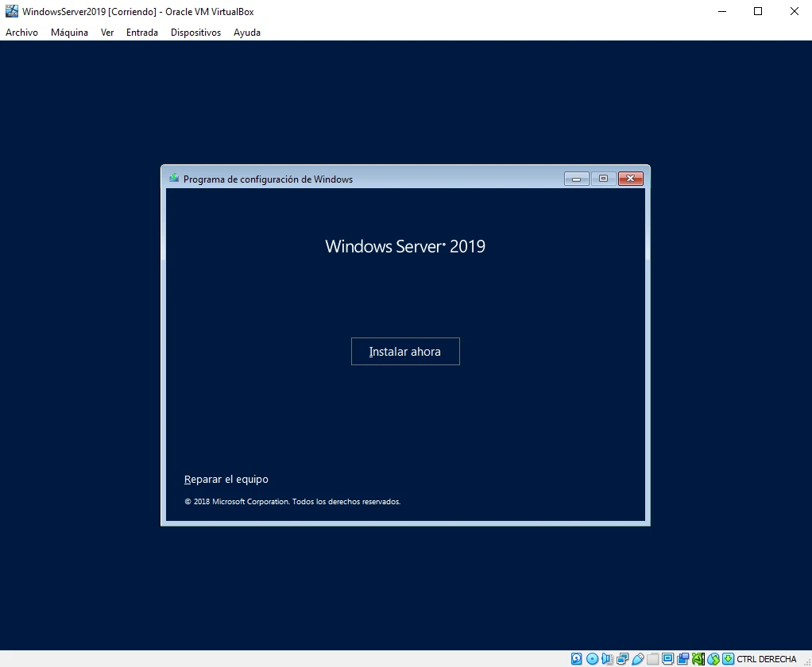Click the Windows Setup dialog title icon
The height and width of the screenshot is (667, 812).
pyautogui.click(x=174, y=179)
